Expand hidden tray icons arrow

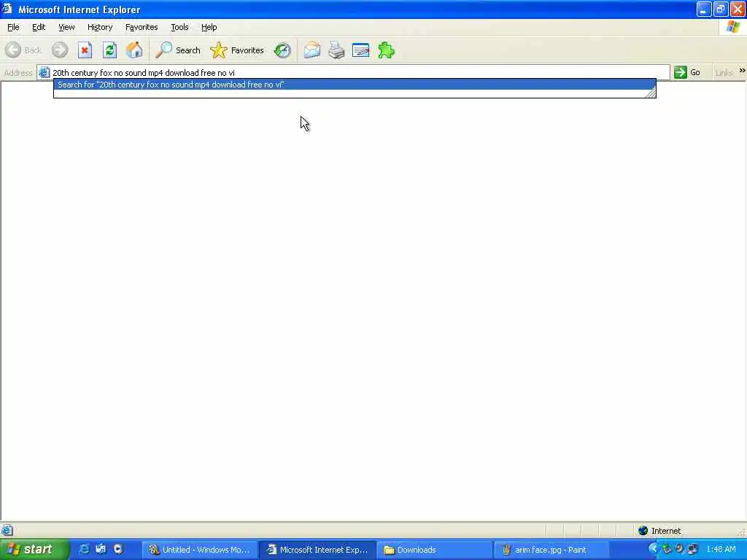653,549
